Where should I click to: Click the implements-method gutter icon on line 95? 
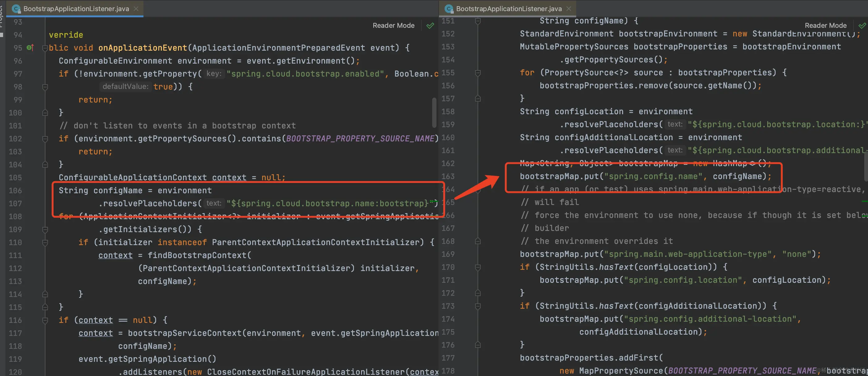click(x=30, y=48)
